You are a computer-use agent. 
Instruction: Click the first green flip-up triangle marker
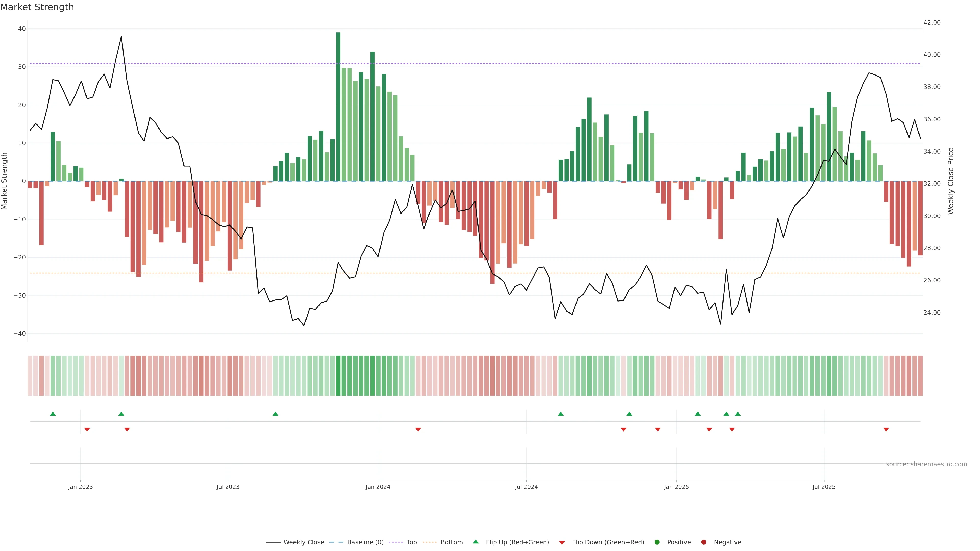[53, 414]
